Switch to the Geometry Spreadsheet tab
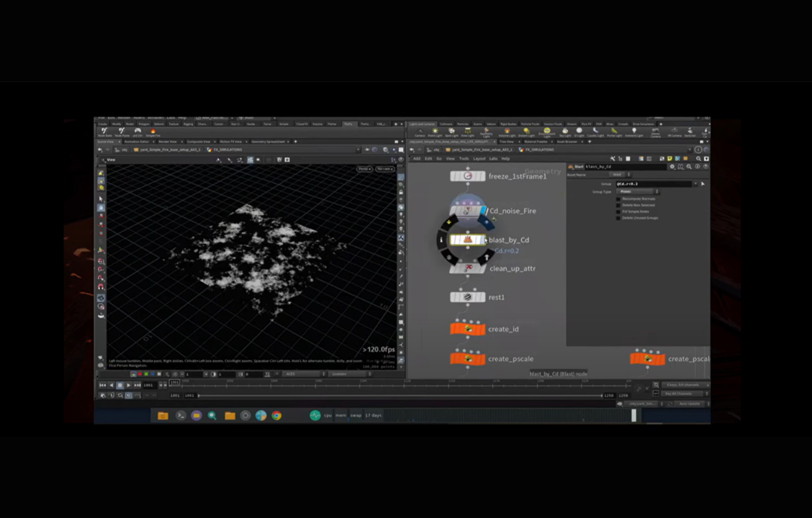Viewport: 812px width, 518px height. click(268, 142)
